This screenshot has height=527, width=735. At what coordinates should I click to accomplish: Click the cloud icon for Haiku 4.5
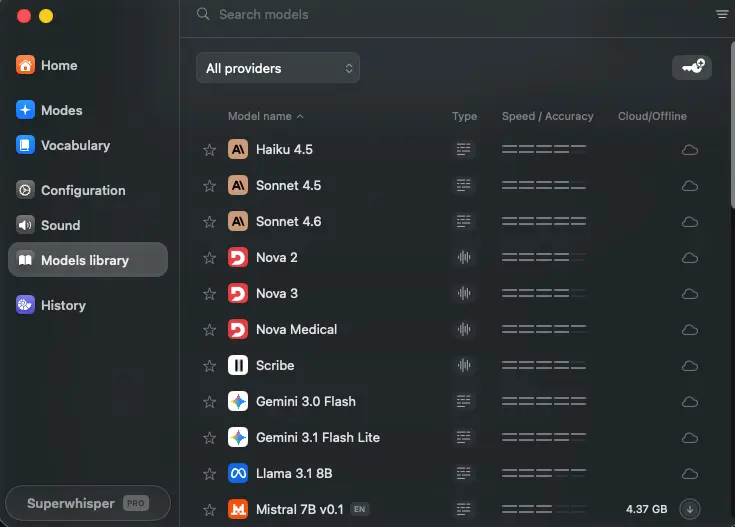point(690,150)
